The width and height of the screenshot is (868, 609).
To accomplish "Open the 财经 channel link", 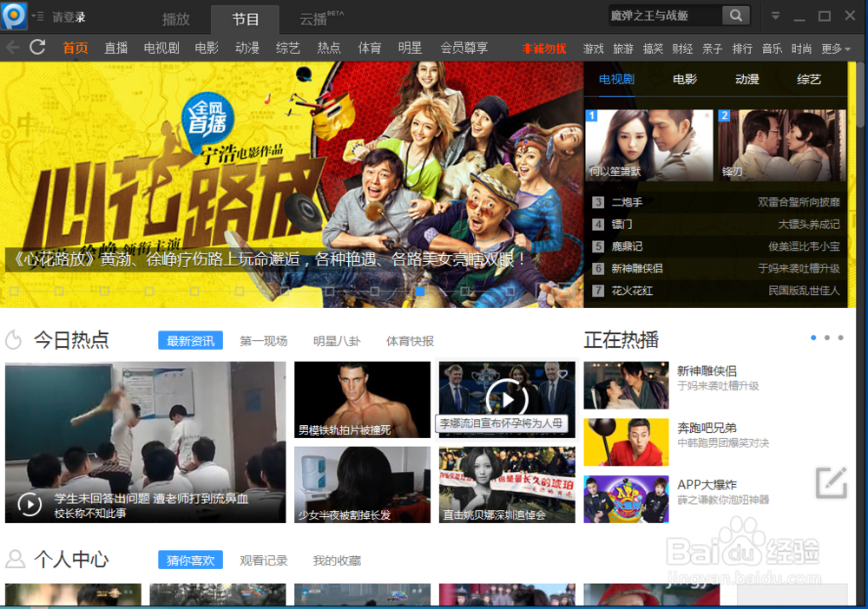I will point(682,49).
